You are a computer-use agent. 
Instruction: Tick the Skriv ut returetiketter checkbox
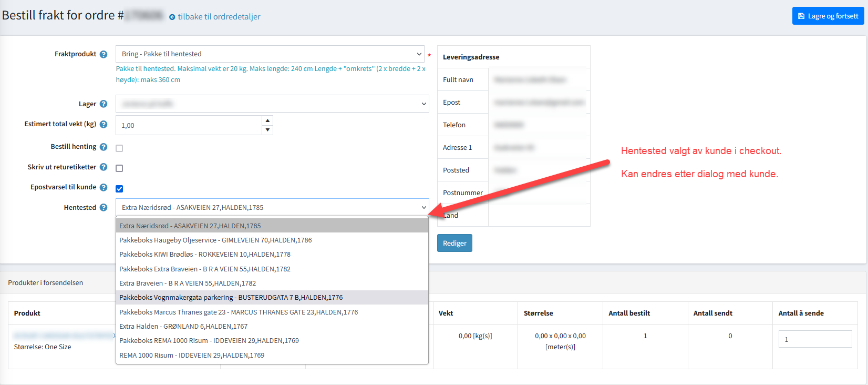[x=119, y=168]
